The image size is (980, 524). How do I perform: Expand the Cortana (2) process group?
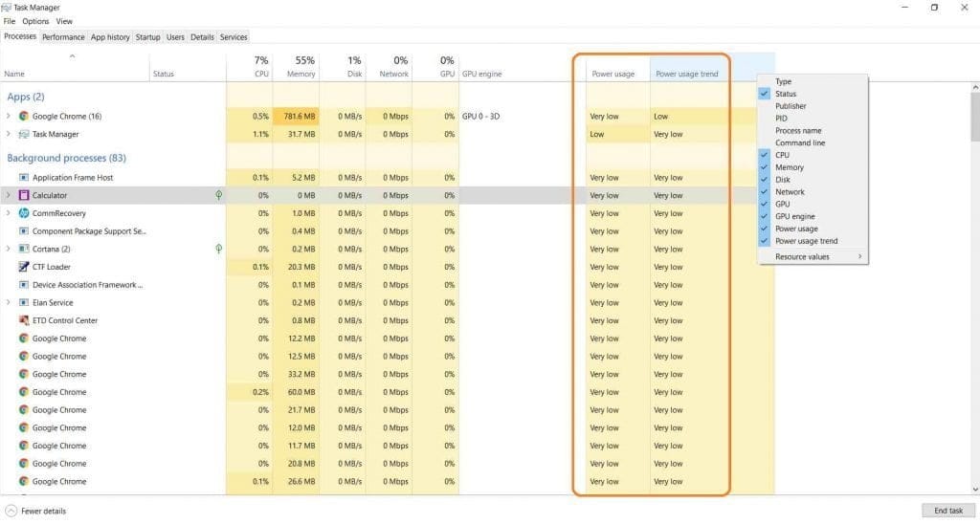pos(9,249)
